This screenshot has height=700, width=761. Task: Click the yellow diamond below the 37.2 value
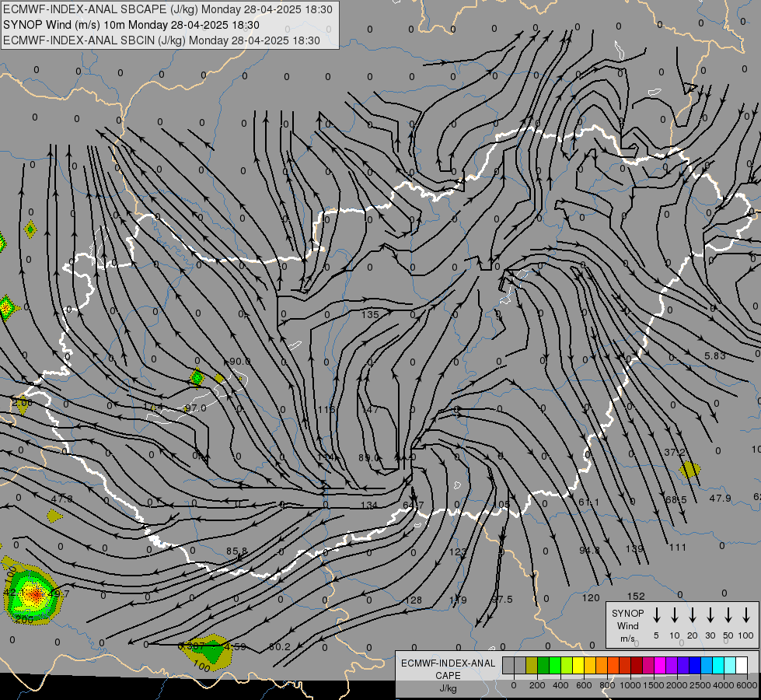[689, 470]
